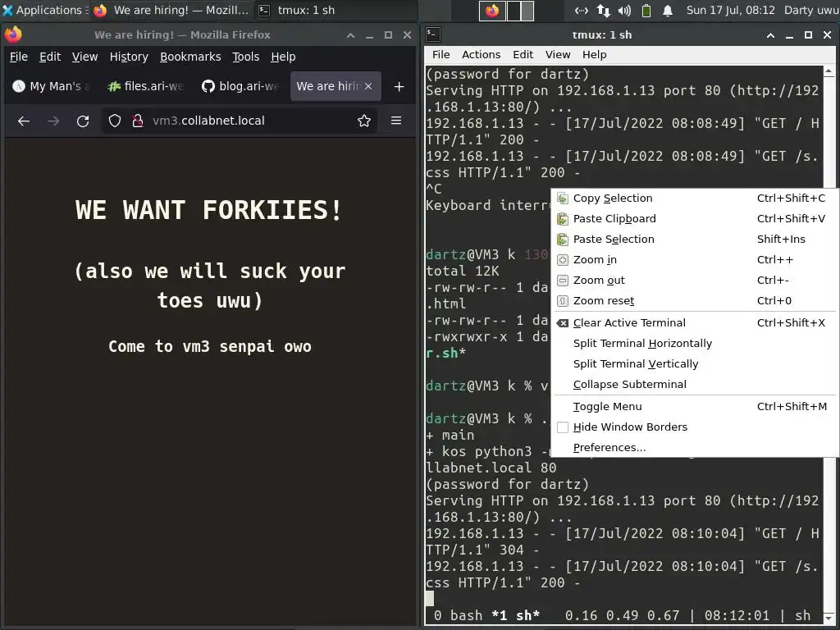The width and height of the screenshot is (840, 630).
Task: Switch to the files.ari-we tab
Action: [x=146, y=86]
